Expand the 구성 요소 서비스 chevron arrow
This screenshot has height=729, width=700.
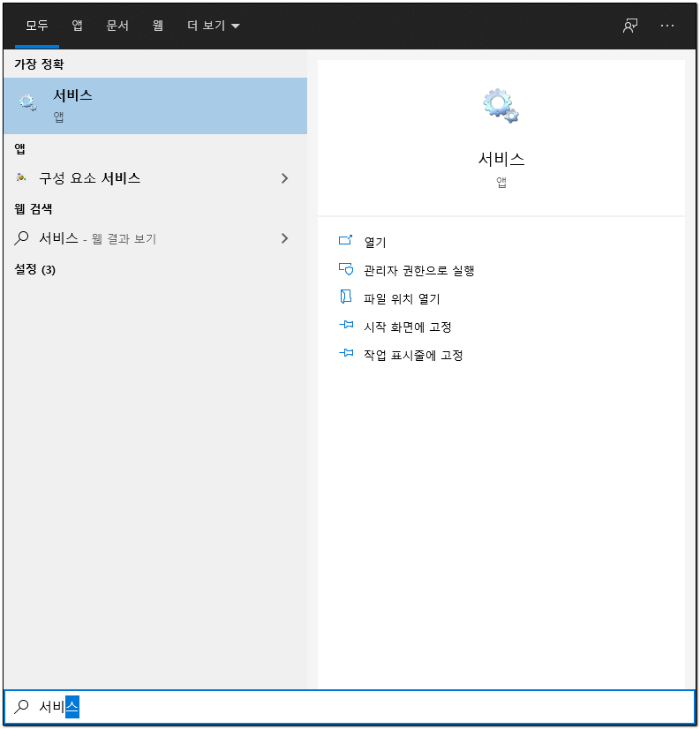tap(284, 178)
